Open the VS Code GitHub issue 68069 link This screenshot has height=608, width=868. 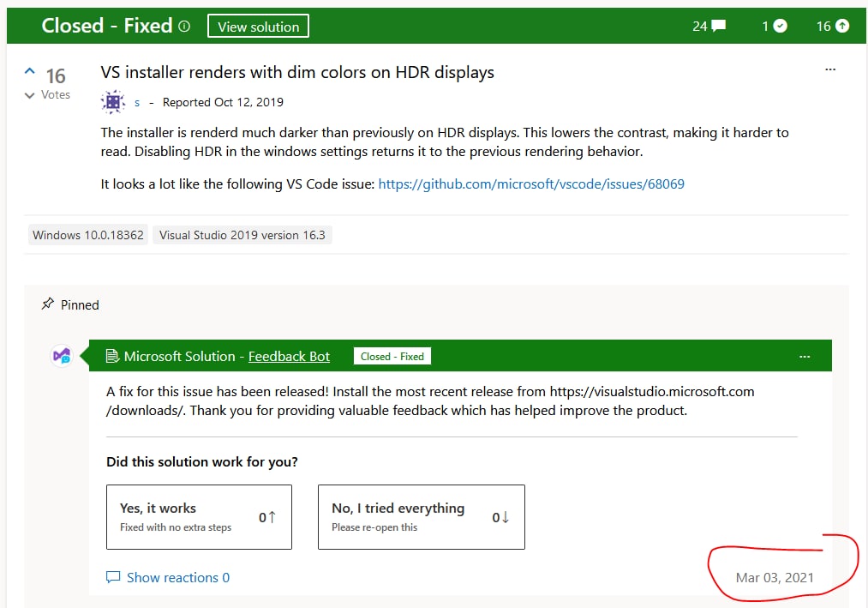click(x=531, y=184)
